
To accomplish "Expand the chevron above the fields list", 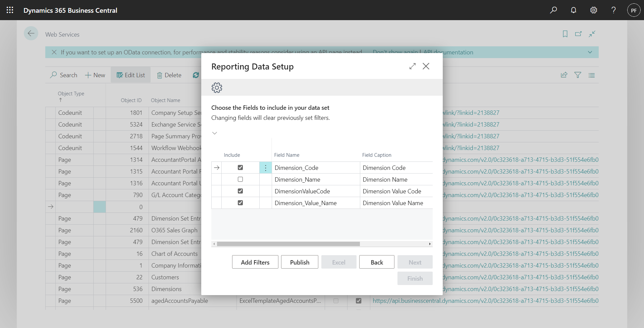I will coord(215,133).
